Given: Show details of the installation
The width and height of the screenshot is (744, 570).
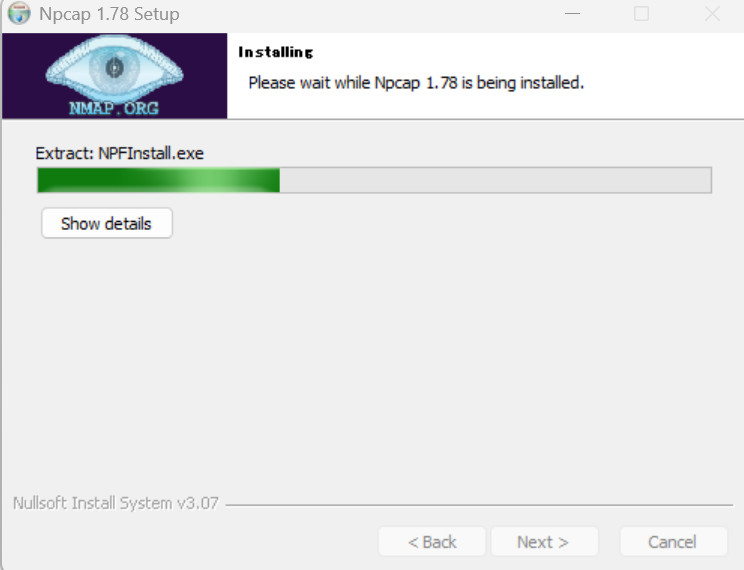Looking at the screenshot, I should (x=107, y=223).
